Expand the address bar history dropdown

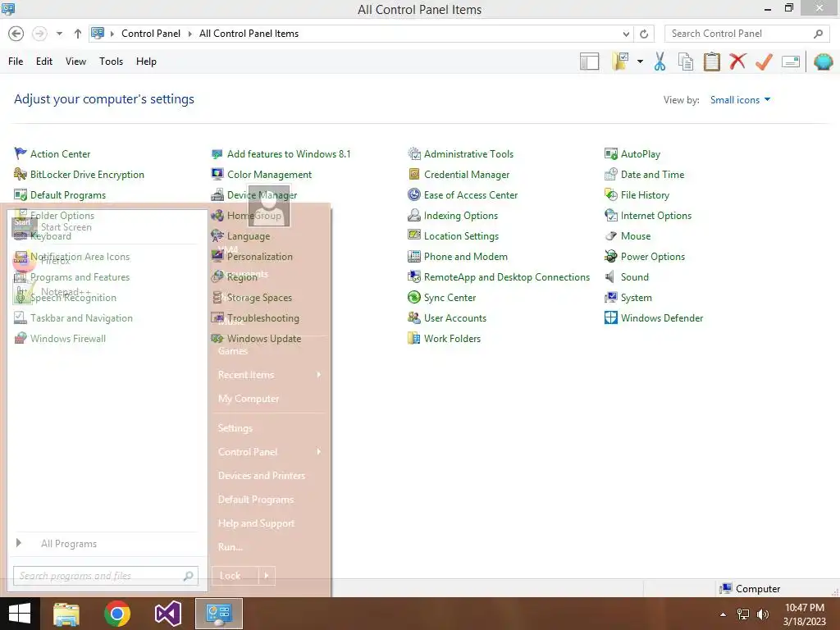point(626,34)
